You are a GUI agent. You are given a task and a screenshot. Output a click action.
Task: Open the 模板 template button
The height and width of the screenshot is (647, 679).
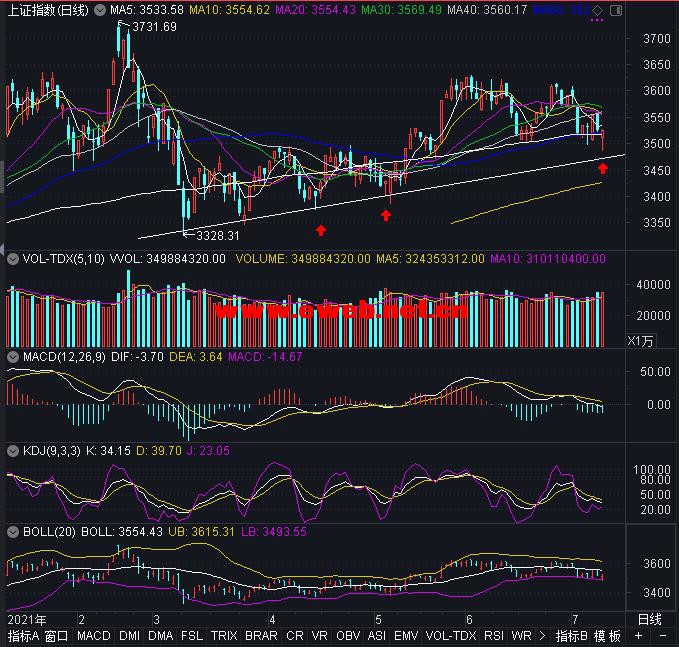(607, 636)
